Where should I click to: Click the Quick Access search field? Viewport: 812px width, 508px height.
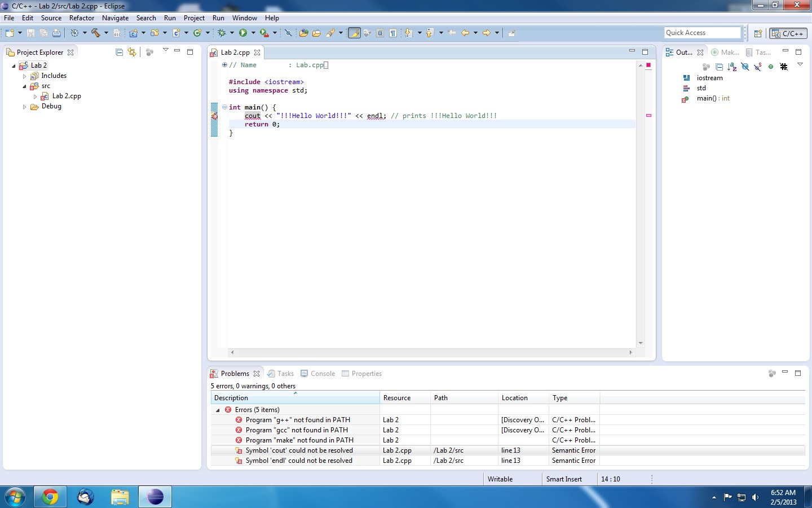click(701, 33)
